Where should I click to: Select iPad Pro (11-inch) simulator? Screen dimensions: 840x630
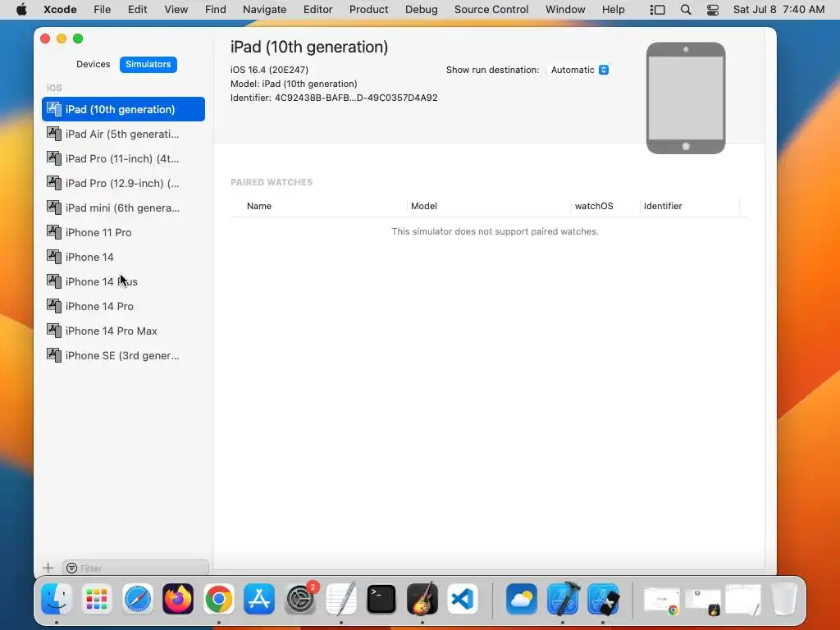(123, 158)
